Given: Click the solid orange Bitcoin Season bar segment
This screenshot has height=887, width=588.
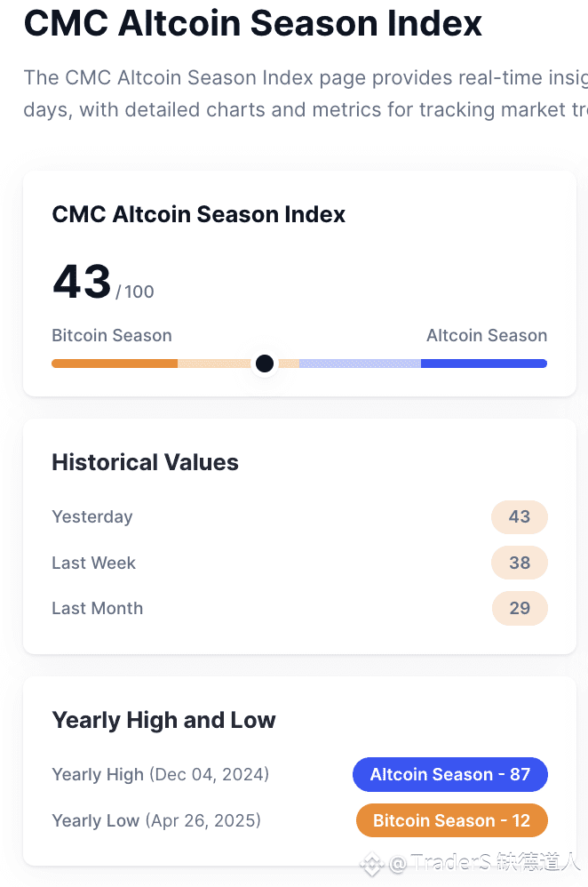Looking at the screenshot, I should 115,364.
